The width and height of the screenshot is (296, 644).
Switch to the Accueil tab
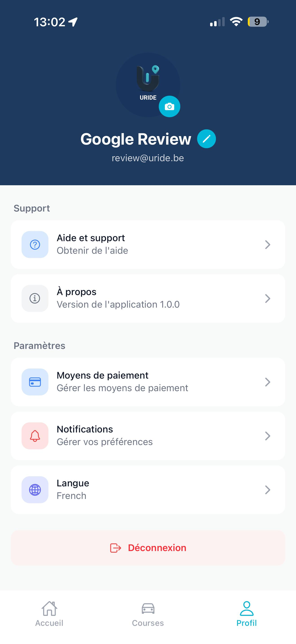49,614
